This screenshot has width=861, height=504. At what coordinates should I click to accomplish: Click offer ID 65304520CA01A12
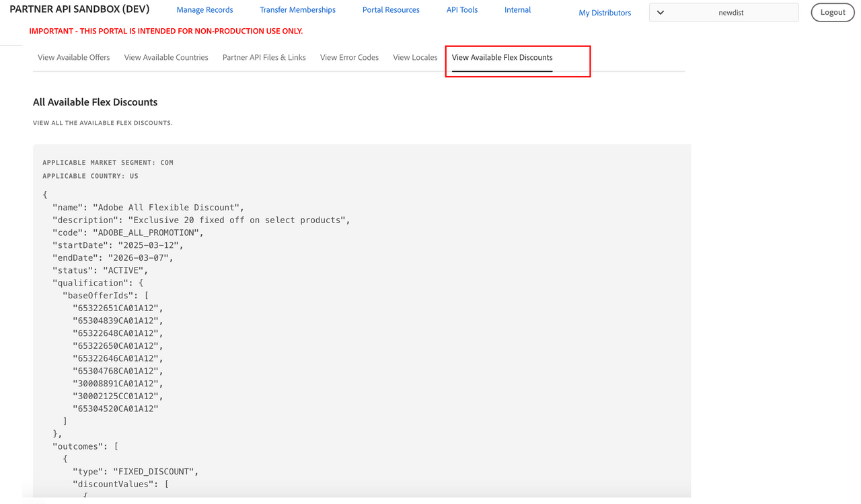pos(116,409)
